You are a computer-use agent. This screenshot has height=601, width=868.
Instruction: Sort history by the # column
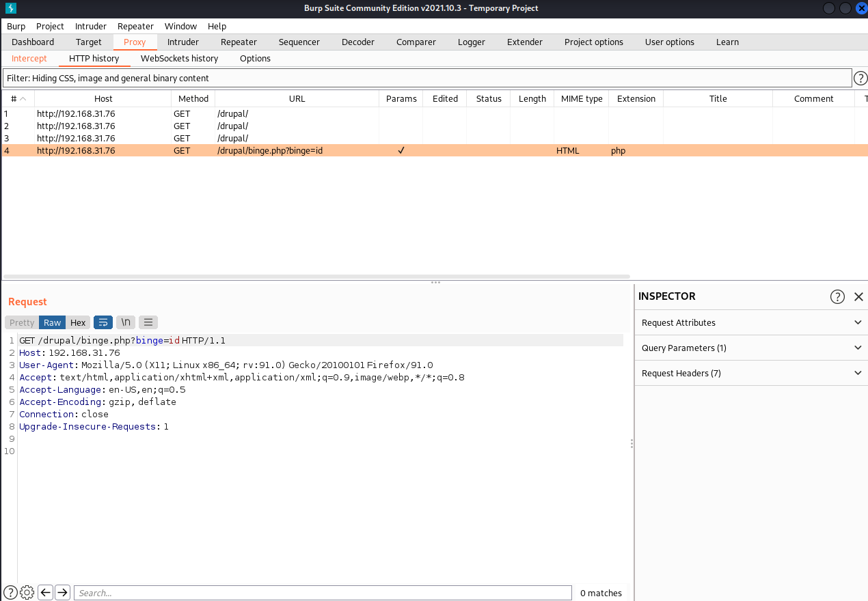pos(18,98)
